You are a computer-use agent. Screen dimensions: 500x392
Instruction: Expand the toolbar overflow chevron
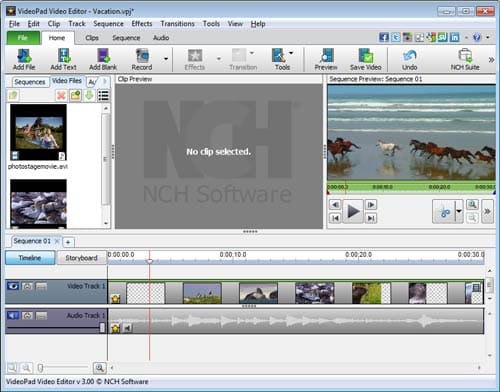coord(491,60)
